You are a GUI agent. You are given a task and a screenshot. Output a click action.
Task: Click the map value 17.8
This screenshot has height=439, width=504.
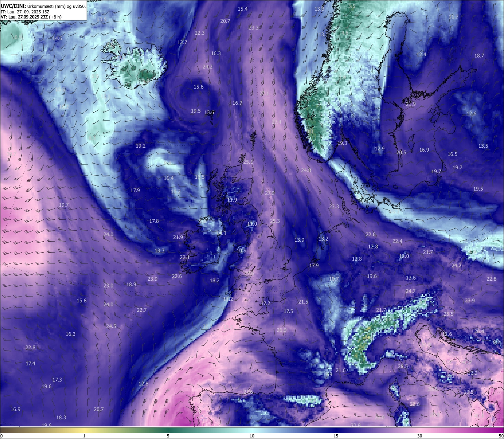coord(154,221)
